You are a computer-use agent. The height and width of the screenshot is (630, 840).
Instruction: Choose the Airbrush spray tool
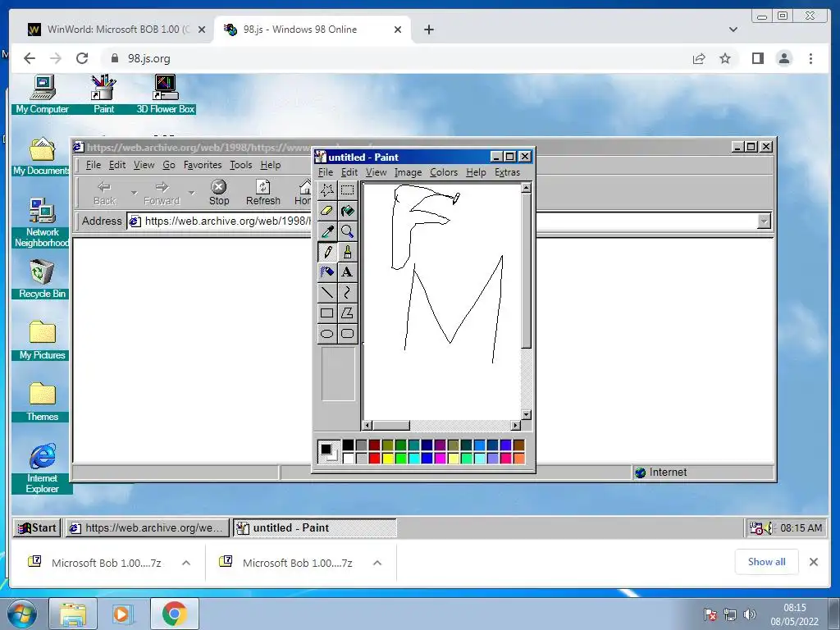click(326, 272)
